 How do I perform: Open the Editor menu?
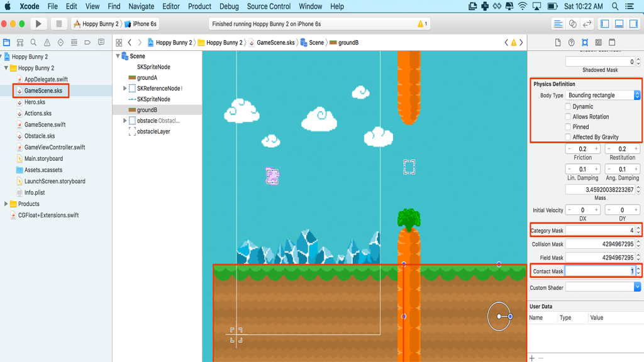(x=170, y=6)
